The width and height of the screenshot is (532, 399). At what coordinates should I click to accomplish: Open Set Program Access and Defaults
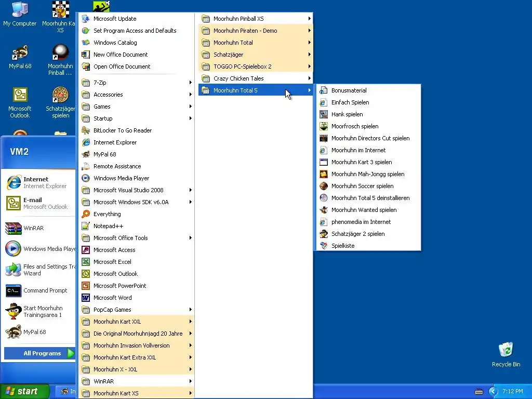[137, 31]
